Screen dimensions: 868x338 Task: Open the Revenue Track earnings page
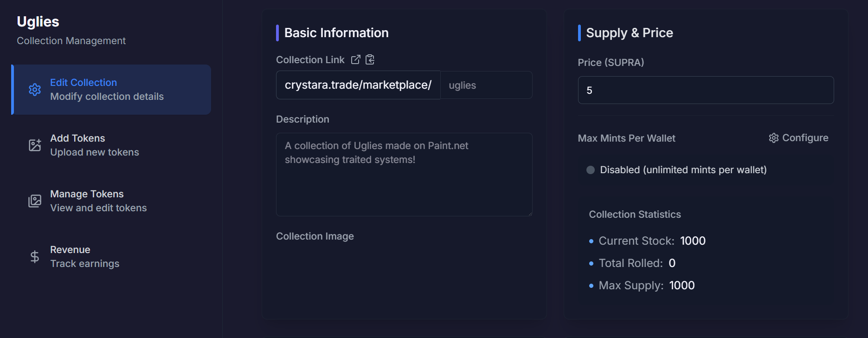point(84,256)
